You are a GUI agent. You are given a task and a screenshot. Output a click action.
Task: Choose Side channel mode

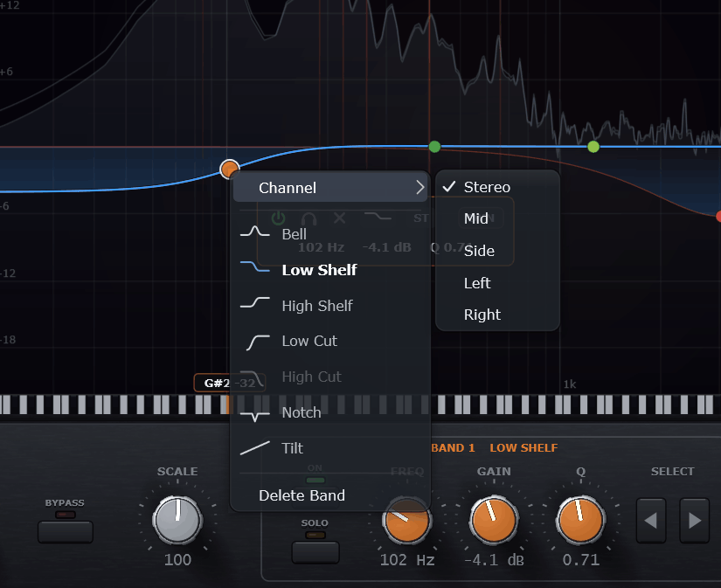pos(497,251)
